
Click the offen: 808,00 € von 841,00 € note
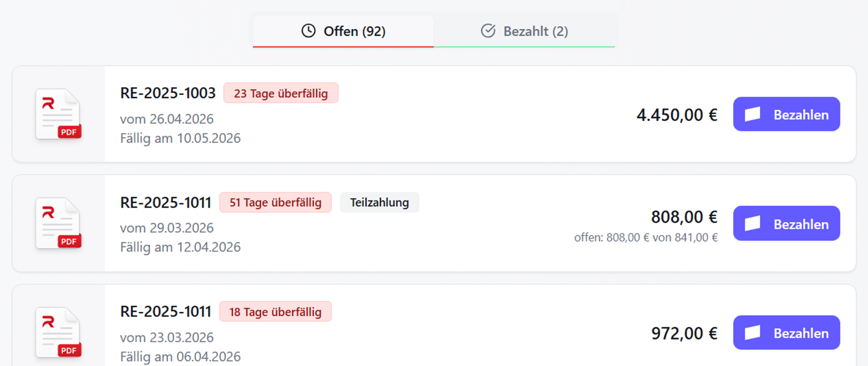tap(646, 238)
